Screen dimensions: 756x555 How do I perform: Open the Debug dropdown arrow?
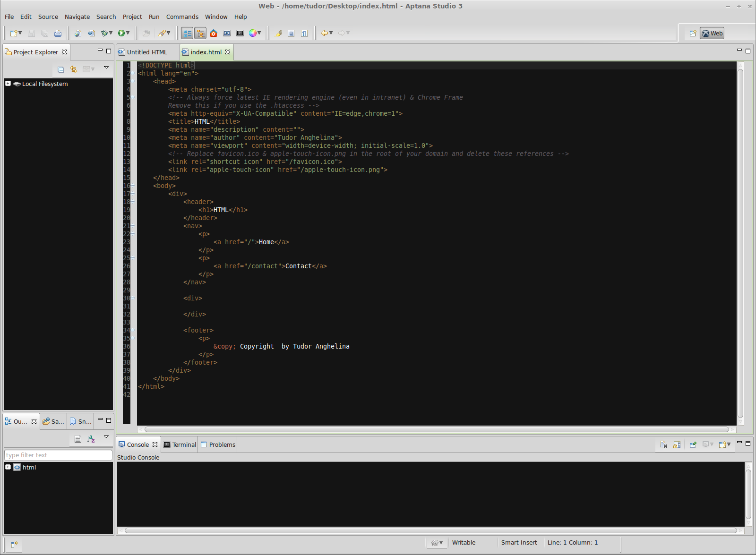(111, 33)
